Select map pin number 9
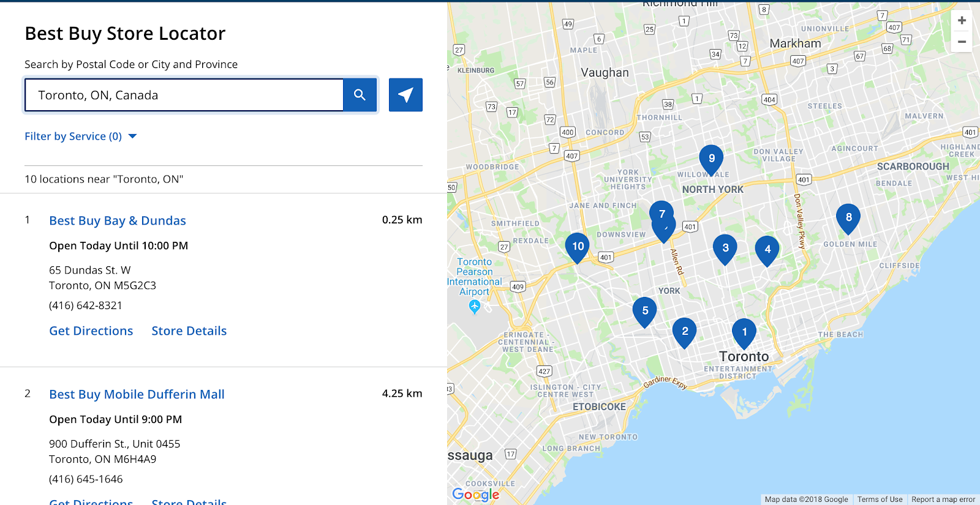The image size is (980, 505). click(711, 159)
